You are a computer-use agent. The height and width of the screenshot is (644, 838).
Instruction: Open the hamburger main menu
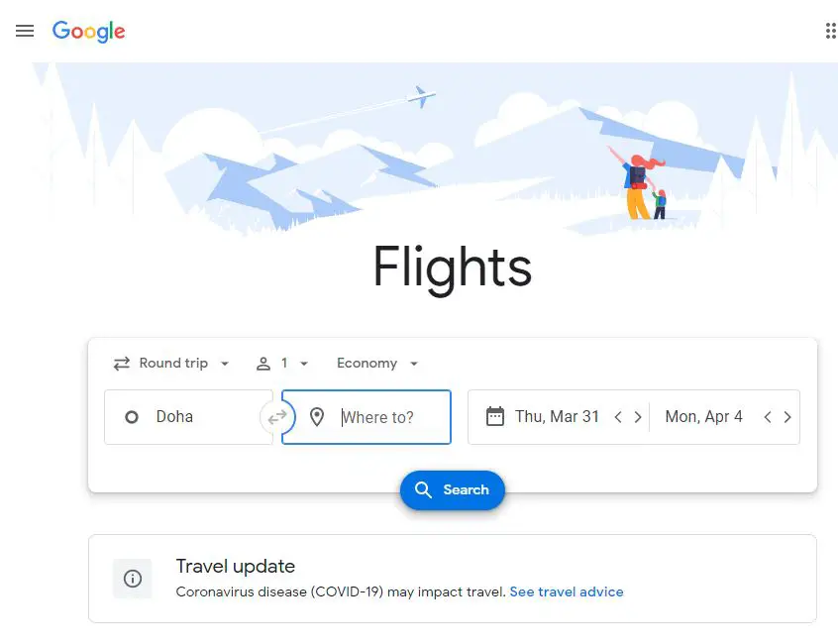pos(25,31)
